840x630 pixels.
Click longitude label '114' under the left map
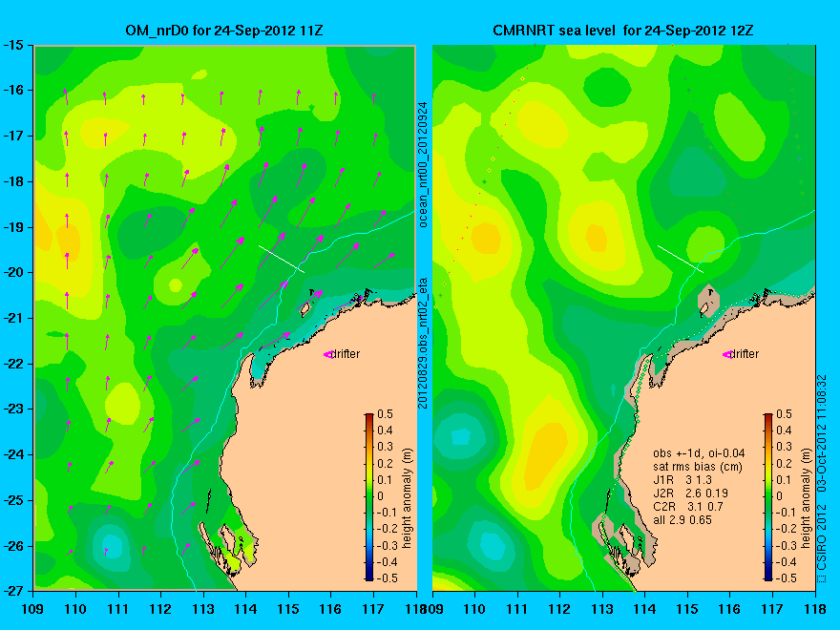(x=246, y=609)
